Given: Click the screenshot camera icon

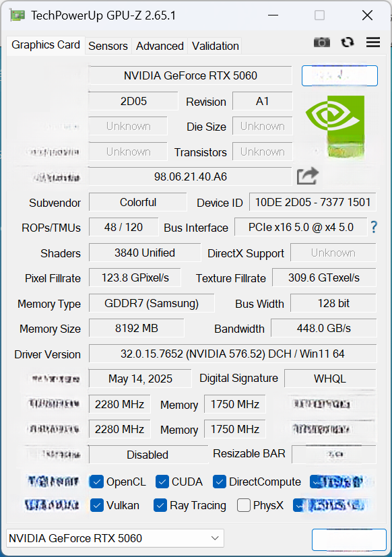Looking at the screenshot, I should pyautogui.click(x=322, y=42).
